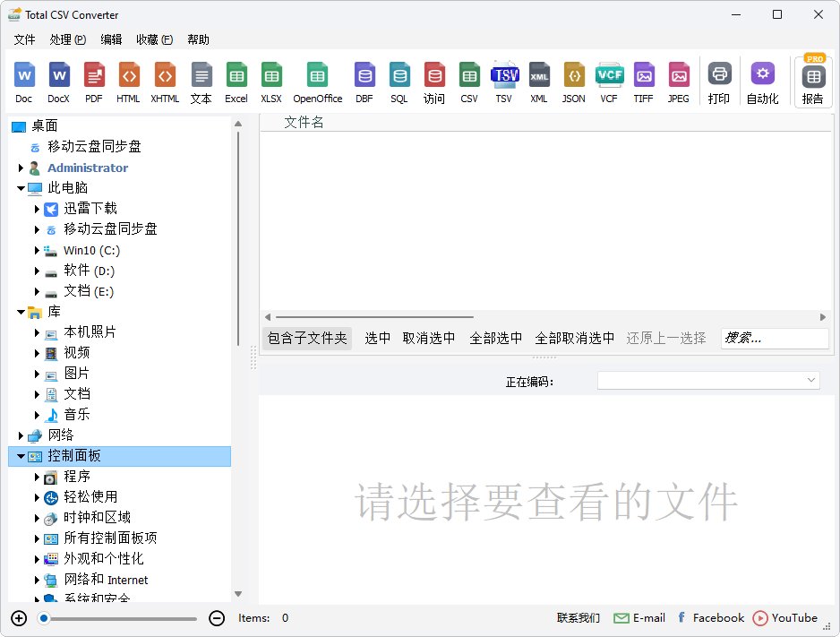Click the zoom slider handle
This screenshot has height=637, width=840.
pos(44,619)
